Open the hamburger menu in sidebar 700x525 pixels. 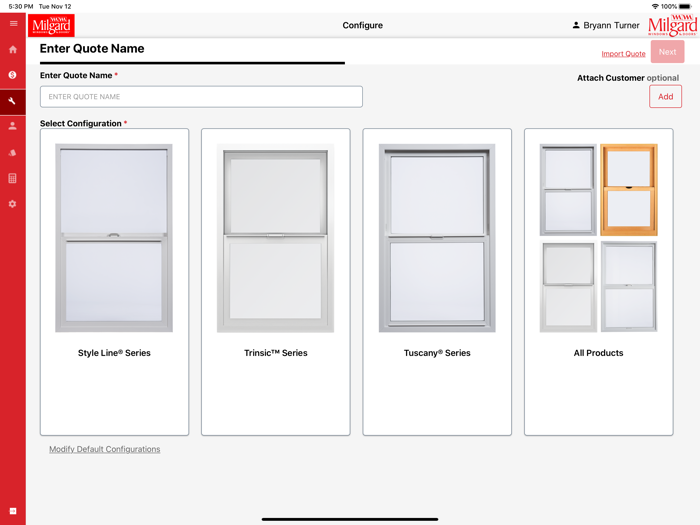(13, 24)
